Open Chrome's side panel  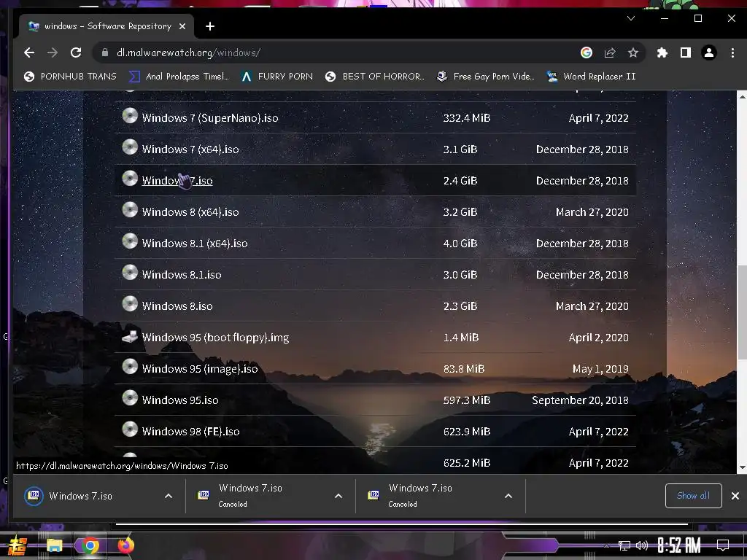[686, 52]
